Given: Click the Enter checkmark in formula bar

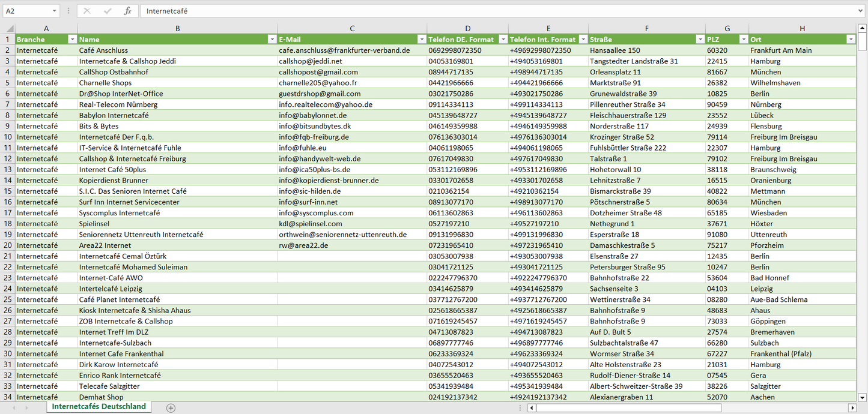Looking at the screenshot, I should point(108,11).
